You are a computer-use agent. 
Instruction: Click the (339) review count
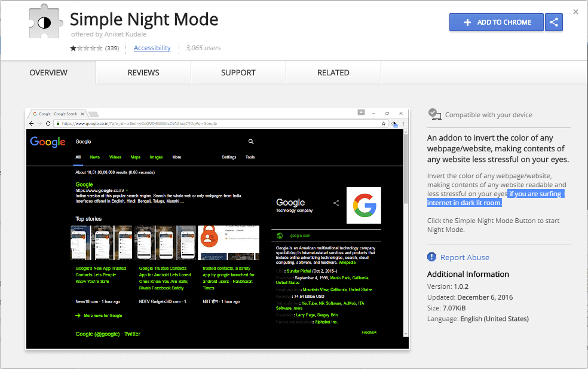click(112, 48)
